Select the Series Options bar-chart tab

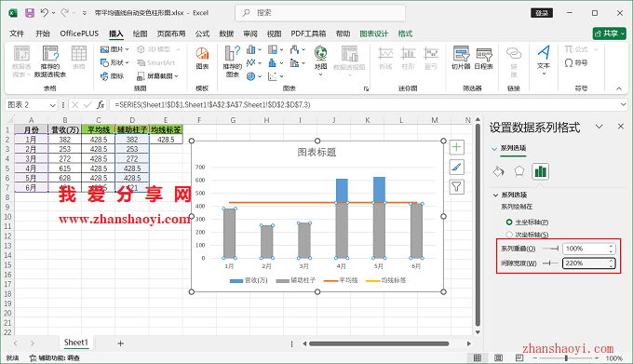(540, 171)
